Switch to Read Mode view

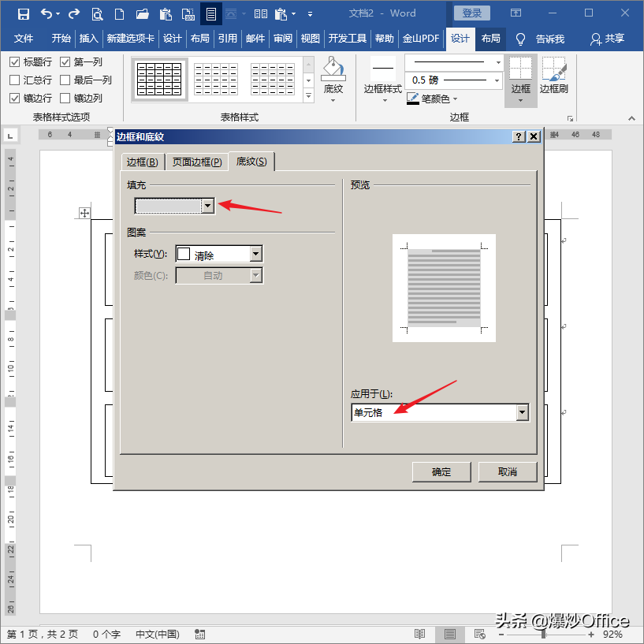[x=420, y=634]
